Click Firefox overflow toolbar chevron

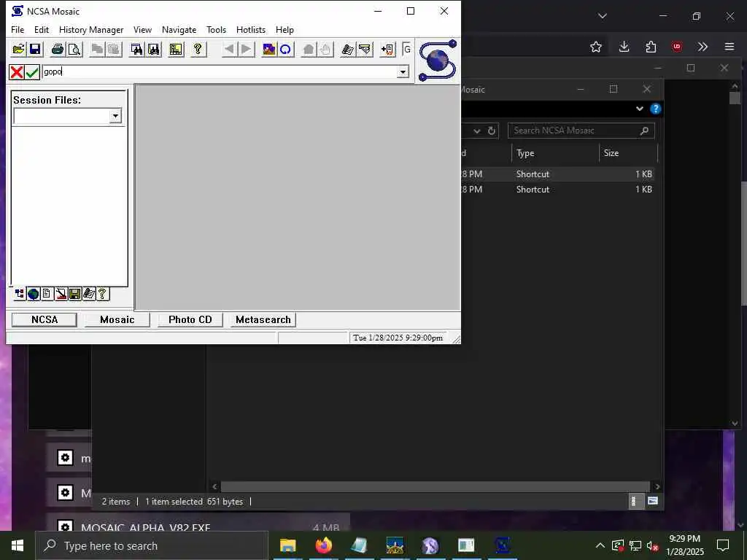tap(703, 47)
